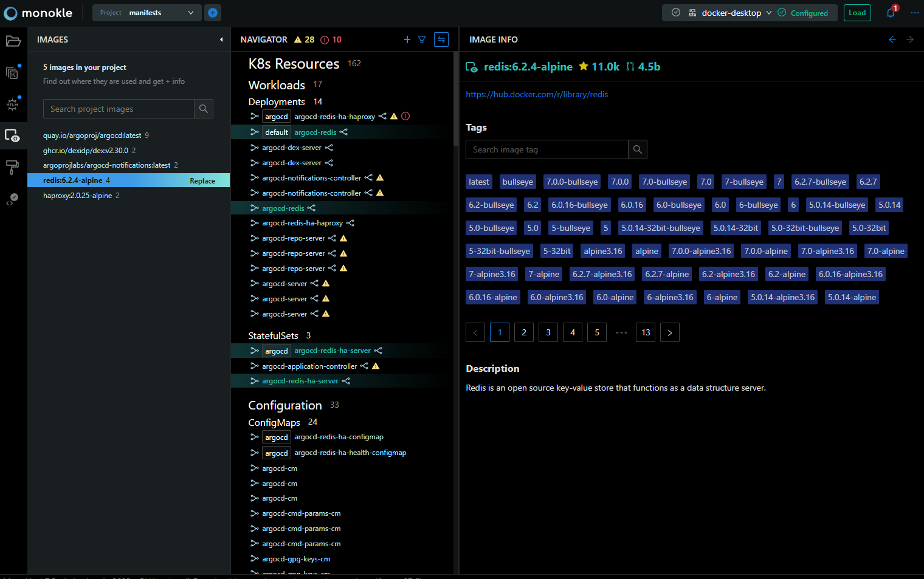The image size is (924, 579).
Task: Select quay.io/argoproj/argocd:latest image
Action: point(92,135)
